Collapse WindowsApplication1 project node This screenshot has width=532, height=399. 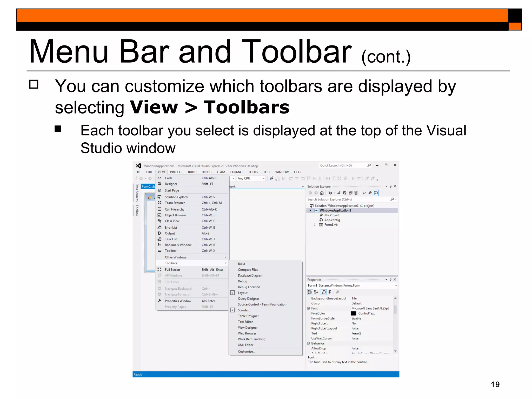coord(310,210)
